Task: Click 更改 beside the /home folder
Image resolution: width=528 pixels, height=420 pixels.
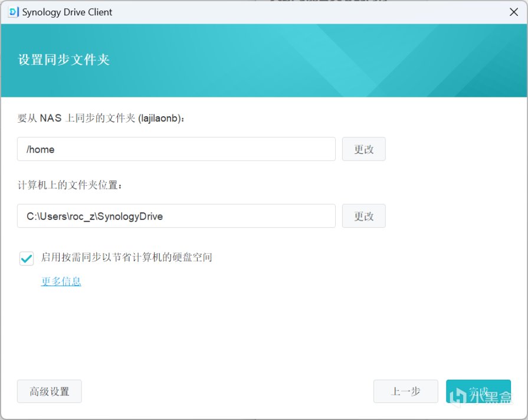Action: [x=363, y=149]
